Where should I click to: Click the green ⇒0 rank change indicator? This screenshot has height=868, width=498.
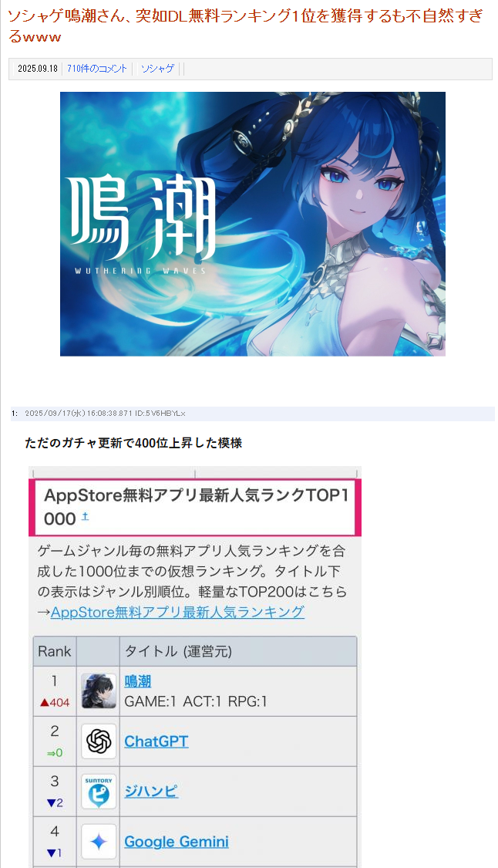pyautogui.click(x=54, y=753)
